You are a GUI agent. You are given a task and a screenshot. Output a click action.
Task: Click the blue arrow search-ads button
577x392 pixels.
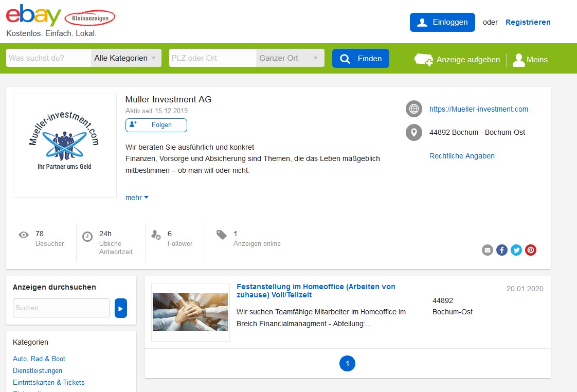click(x=121, y=308)
